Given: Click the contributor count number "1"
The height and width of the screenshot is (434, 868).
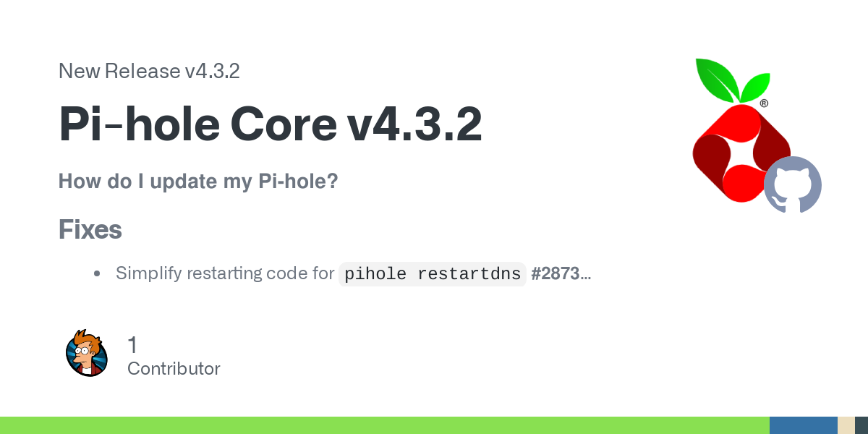Looking at the screenshot, I should [x=132, y=345].
